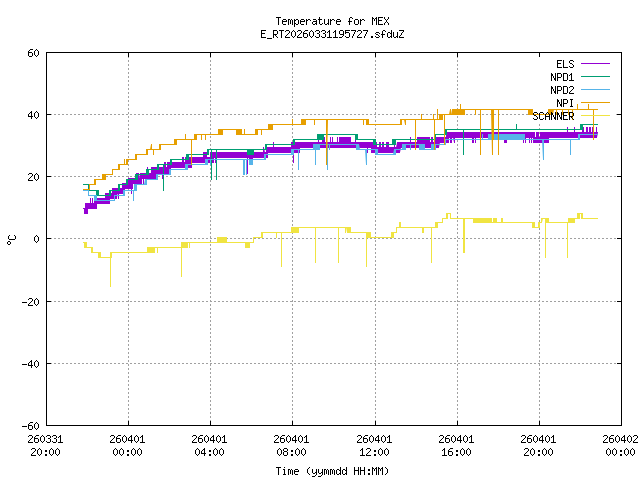This screenshot has width=640, height=480.
Task: Click the 260401 12:00 x-axis tick label
Action: pyautogui.click(x=373, y=445)
